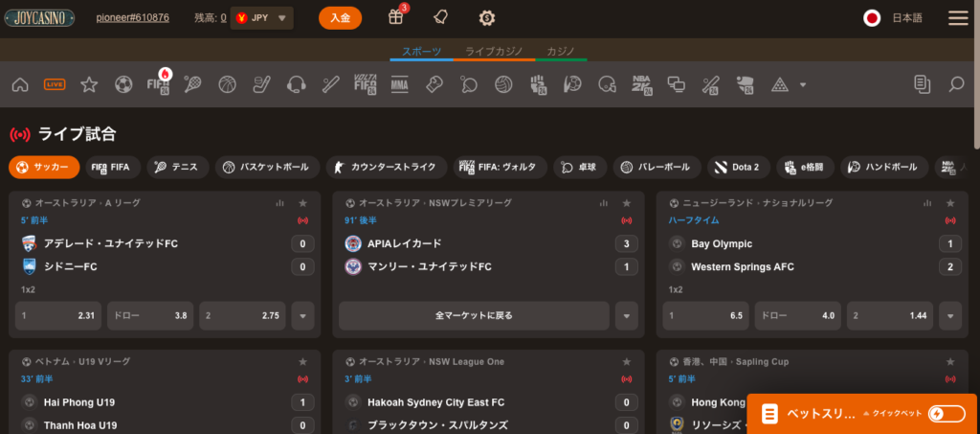
Task: Expand markets for Adelaide United match
Action: [x=303, y=316]
